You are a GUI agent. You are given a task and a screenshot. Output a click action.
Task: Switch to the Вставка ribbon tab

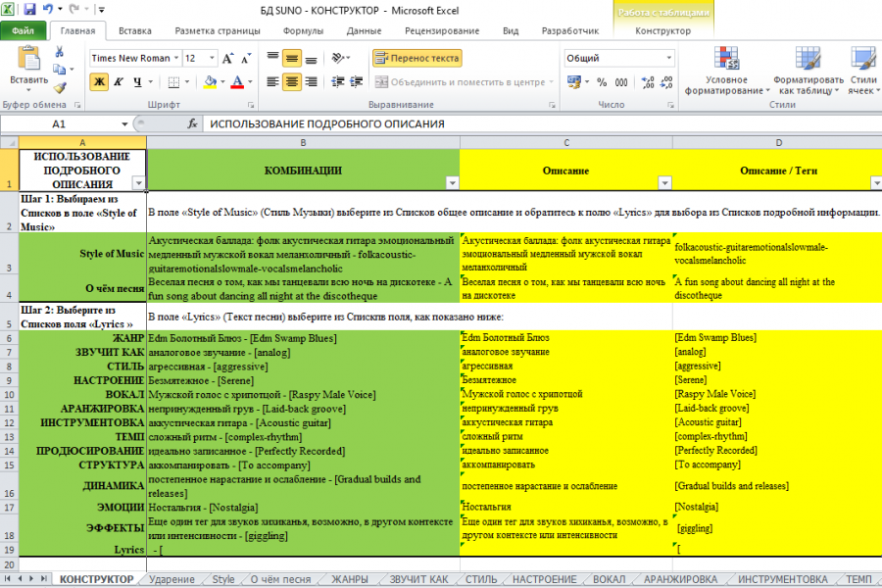(x=135, y=31)
